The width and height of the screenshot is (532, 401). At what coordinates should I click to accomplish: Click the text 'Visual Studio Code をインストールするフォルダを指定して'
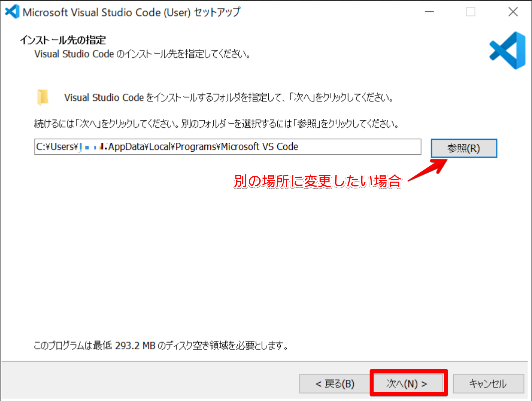point(173,98)
